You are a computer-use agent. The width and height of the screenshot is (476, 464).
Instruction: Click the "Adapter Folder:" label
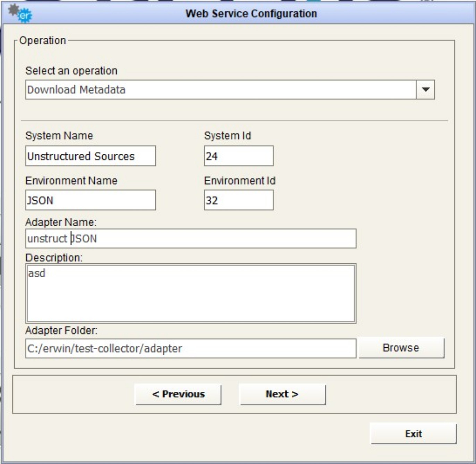[61, 330]
